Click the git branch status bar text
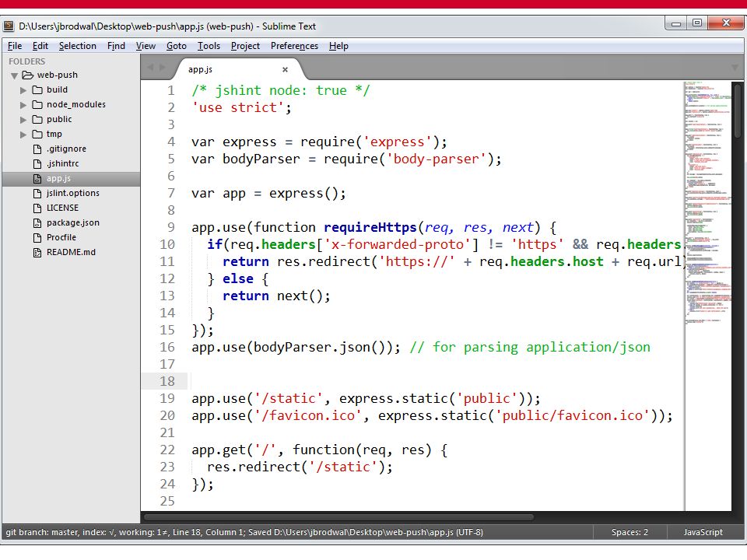The width and height of the screenshot is (747, 560). click(244, 532)
